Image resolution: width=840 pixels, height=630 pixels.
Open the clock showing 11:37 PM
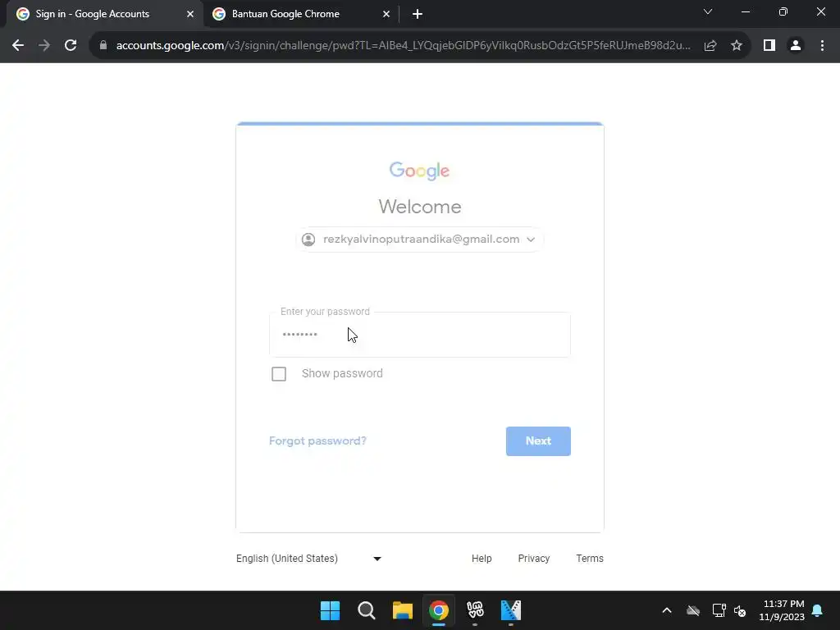782,610
